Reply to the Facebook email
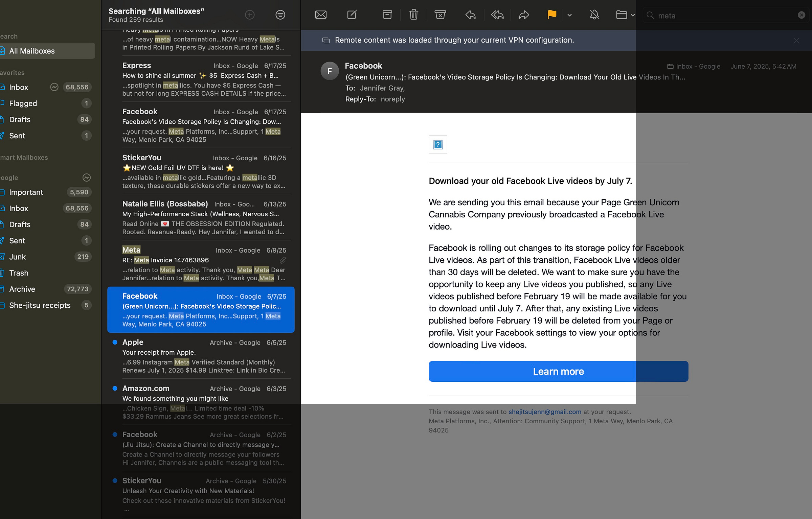Image resolution: width=812 pixels, height=519 pixels. [x=470, y=15]
